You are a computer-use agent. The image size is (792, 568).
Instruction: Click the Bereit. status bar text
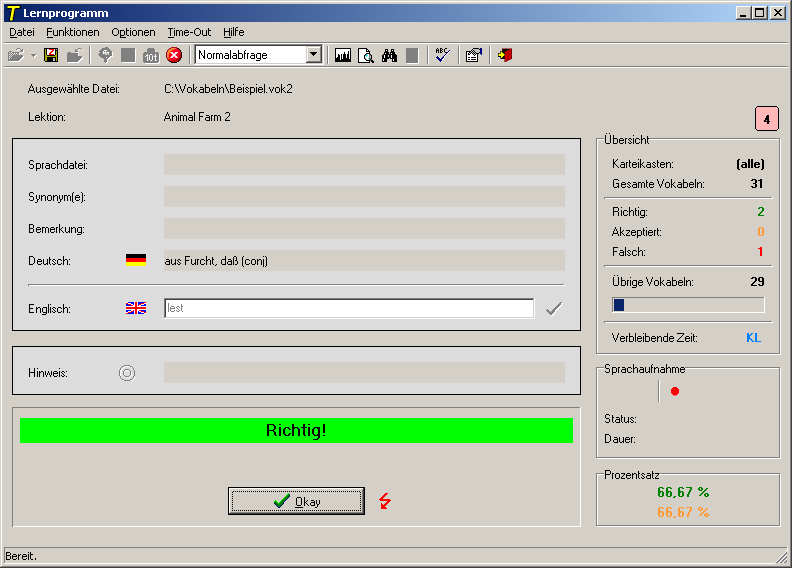pos(21,556)
